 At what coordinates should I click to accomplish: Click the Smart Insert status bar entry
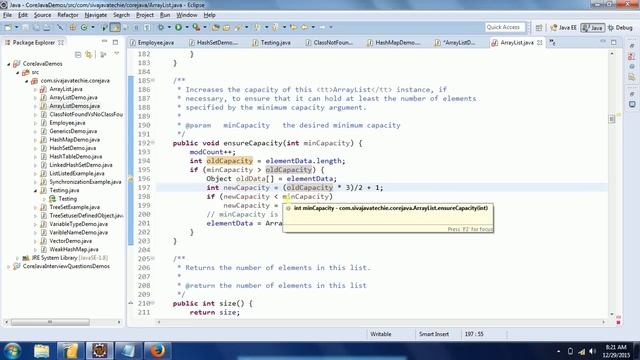(433, 334)
